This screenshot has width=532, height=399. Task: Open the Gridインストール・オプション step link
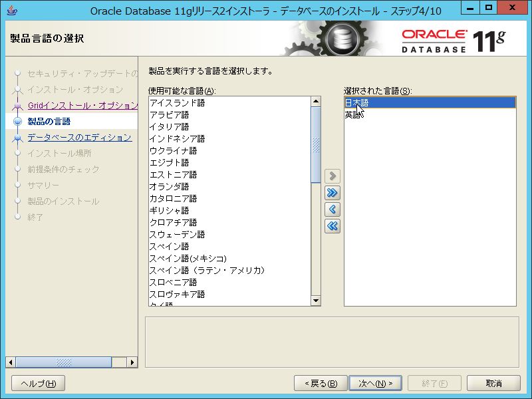[82, 106]
